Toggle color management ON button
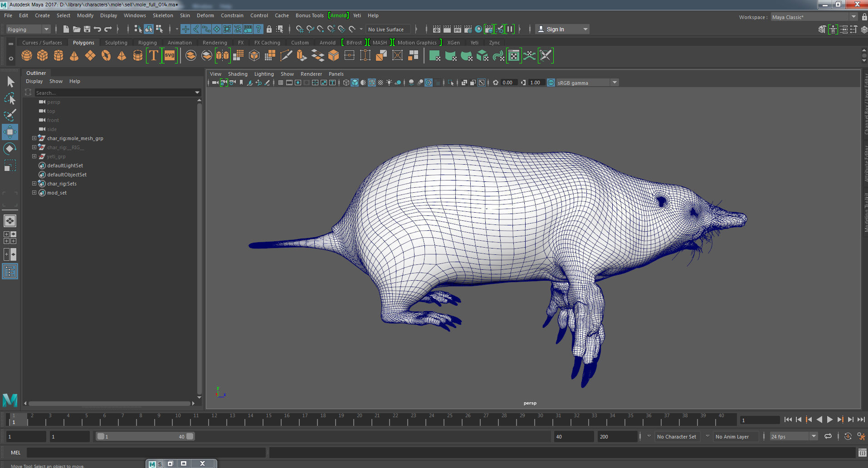This screenshot has height=468, width=868. pos(551,83)
